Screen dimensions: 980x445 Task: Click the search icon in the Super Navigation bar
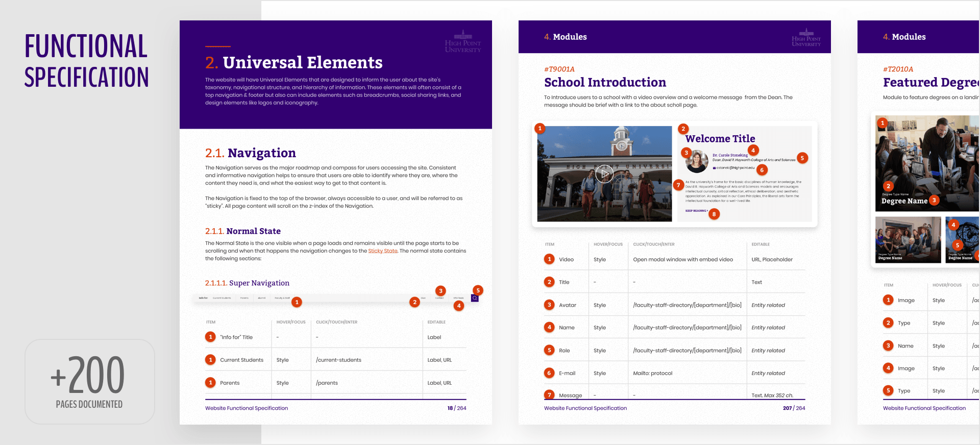pos(475,298)
